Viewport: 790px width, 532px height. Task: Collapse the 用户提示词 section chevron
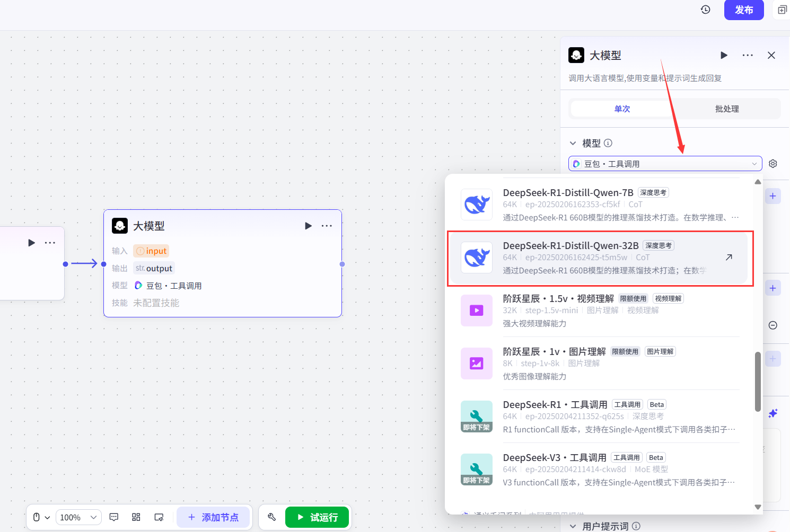pos(573,526)
